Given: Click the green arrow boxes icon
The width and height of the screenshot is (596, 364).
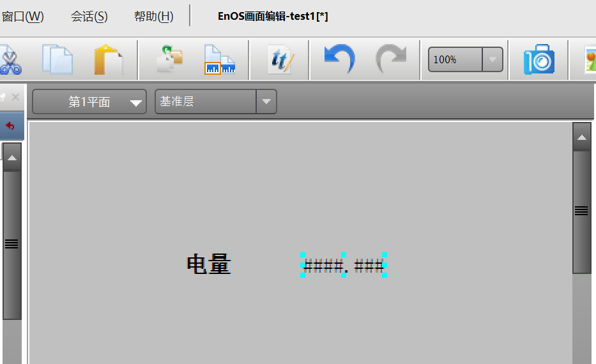Looking at the screenshot, I should tap(169, 59).
